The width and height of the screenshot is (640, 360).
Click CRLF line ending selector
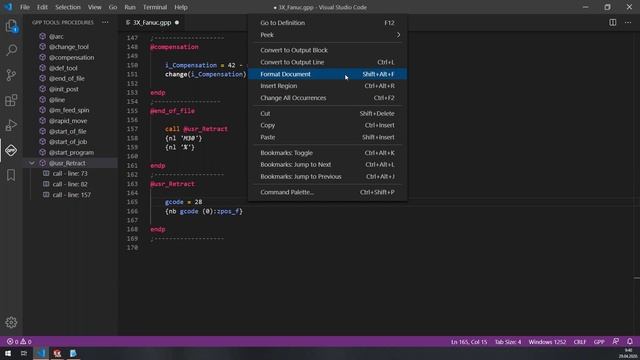tap(580, 342)
